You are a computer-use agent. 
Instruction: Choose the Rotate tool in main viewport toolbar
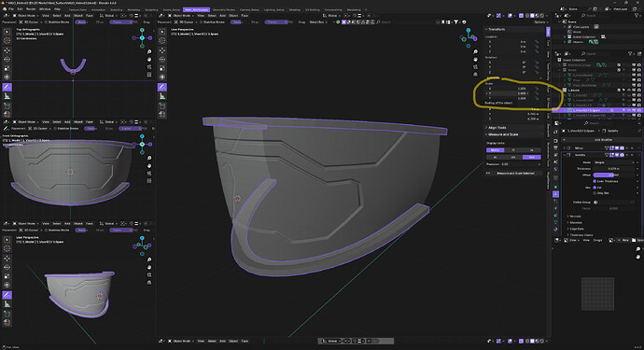click(x=162, y=59)
